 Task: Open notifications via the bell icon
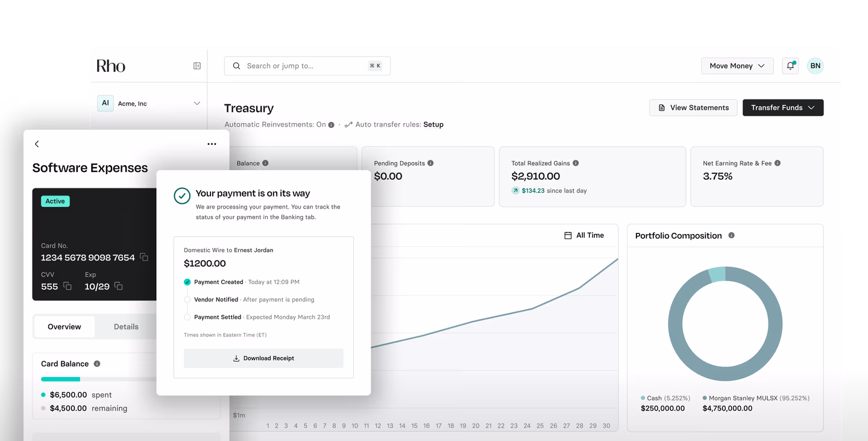tap(790, 65)
